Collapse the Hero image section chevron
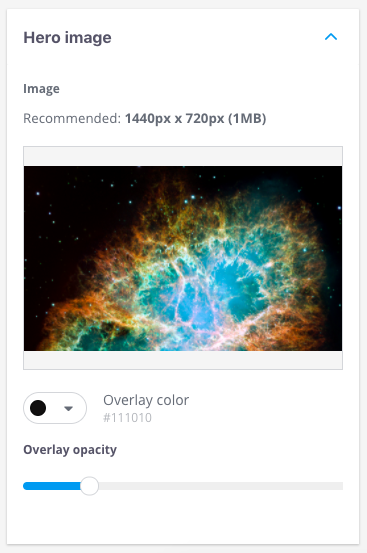The image size is (367, 553). pos(331,37)
